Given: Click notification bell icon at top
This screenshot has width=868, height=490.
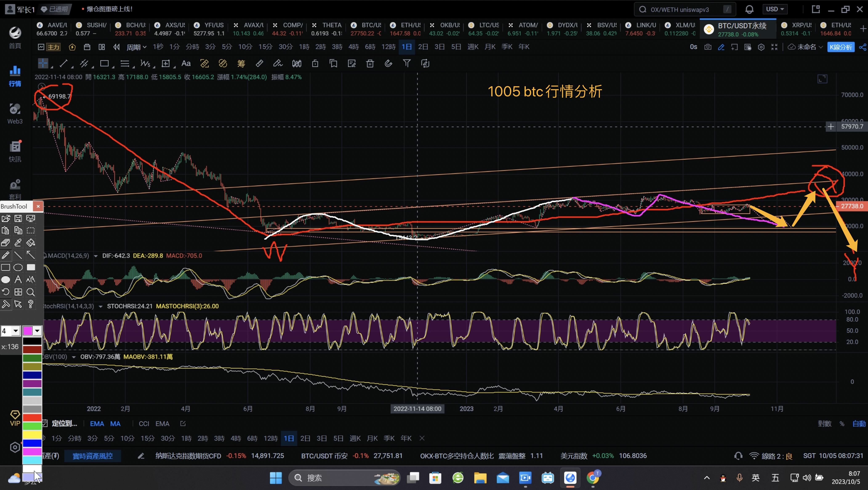Looking at the screenshot, I should pos(749,9).
